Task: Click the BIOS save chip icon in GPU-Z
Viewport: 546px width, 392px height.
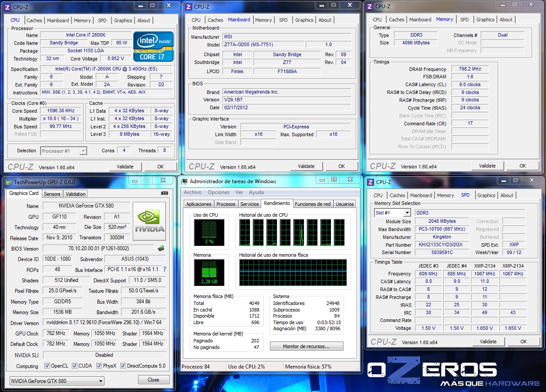Action: [x=161, y=248]
